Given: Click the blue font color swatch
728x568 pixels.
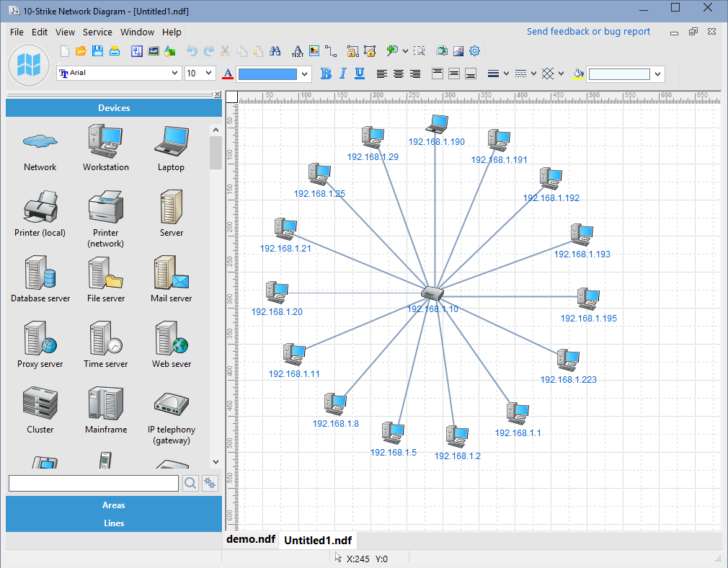Looking at the screenshot, I should (267, 74).
